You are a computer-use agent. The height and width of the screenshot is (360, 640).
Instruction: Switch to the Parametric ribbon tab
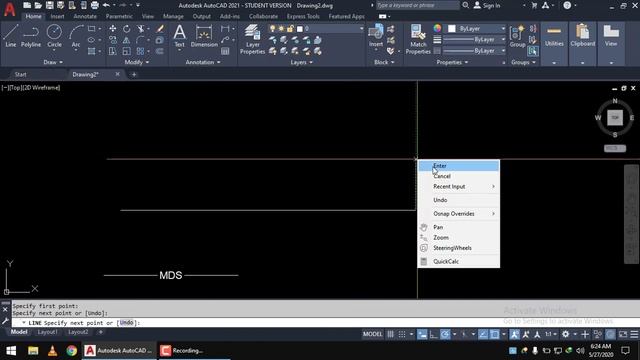(x=119, y=16)
